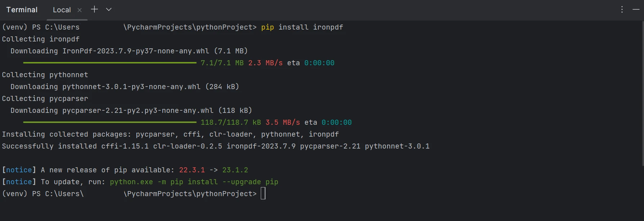Click 'Downloading pycparser-2.21-py2.py3-none-any.whl' line

pyautogui.click(x=131, y=110)
